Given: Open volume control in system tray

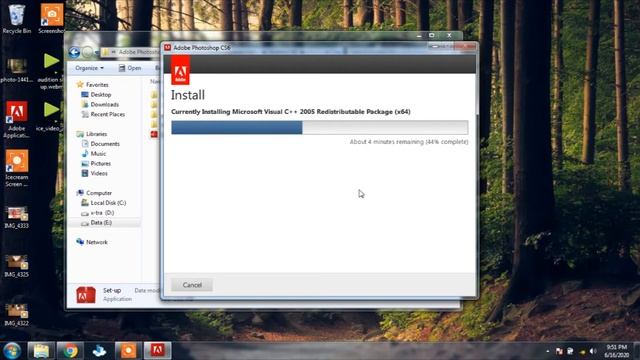Looking at the screenshot, I should 593,351.
